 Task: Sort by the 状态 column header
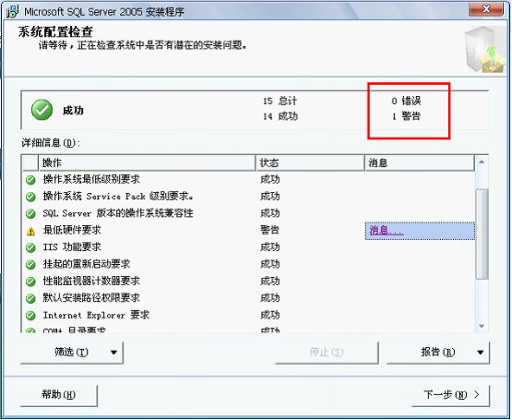[310, 162]
